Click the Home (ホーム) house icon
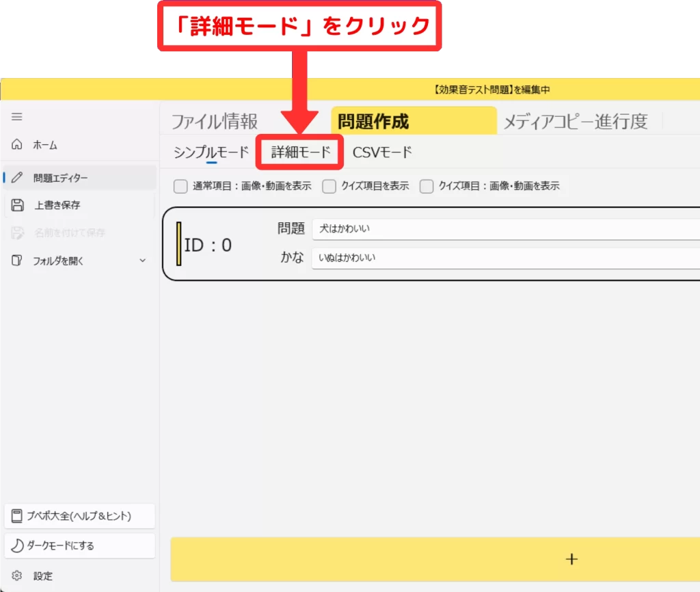The image size is (700, 592). pos(17,145)
